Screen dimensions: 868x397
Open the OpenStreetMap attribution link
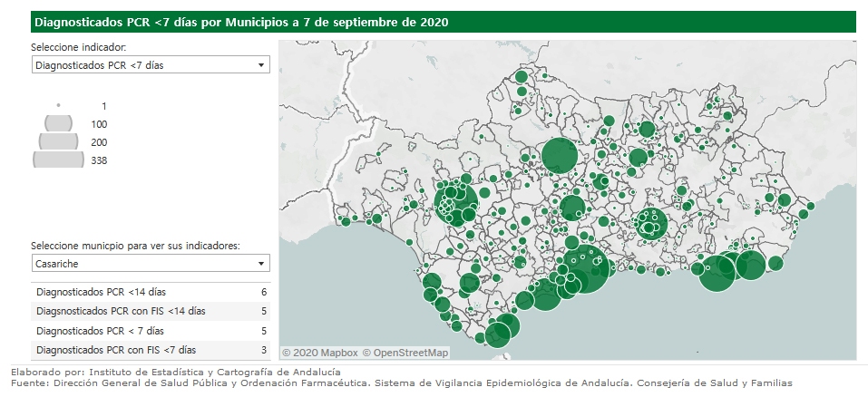pyautogui.click(x=405, y=353)
